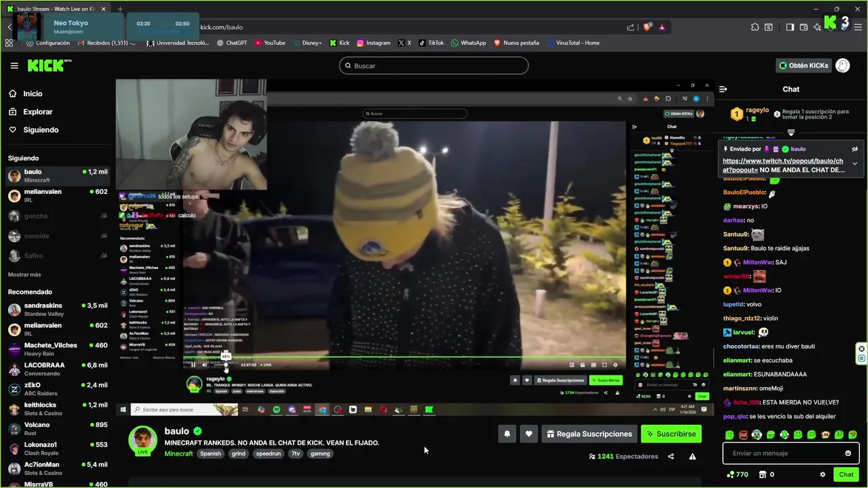Follow baulo with the heart button
The image size is (868, 488).
(x=529, y=434)
